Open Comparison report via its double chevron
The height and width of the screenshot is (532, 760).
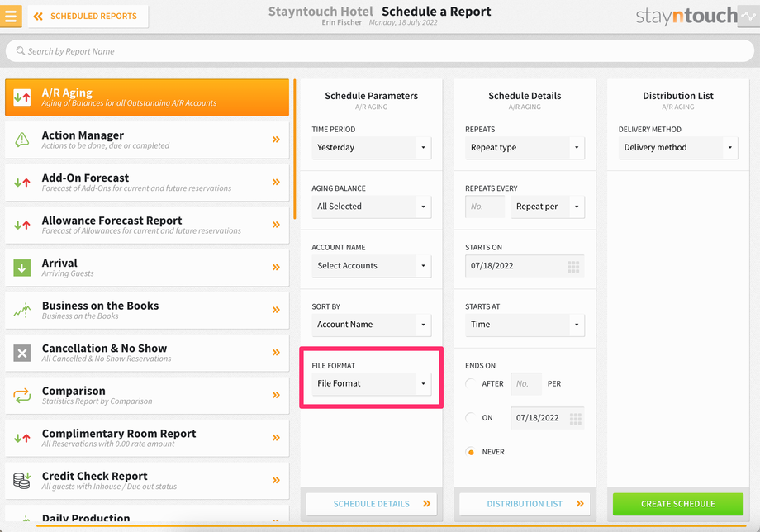276,395
